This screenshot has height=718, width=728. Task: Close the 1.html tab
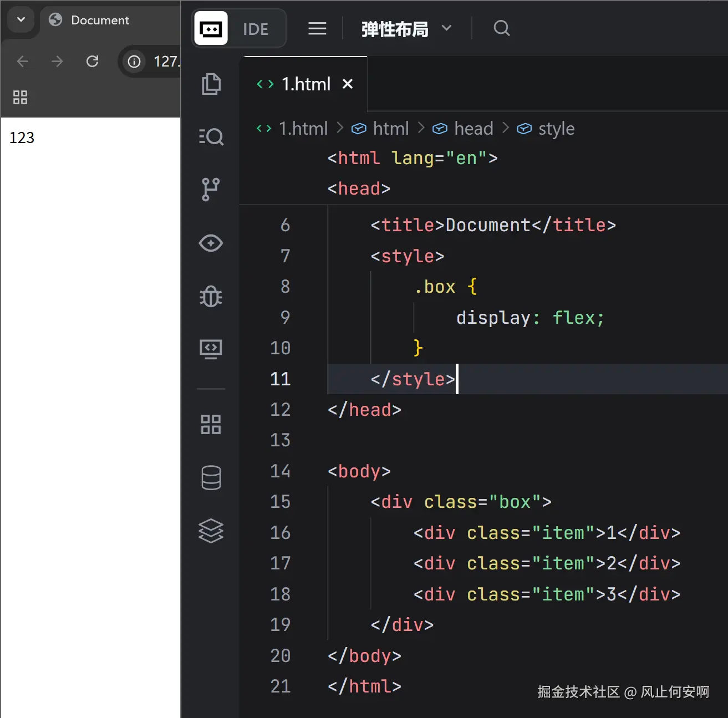coord(348,84)
